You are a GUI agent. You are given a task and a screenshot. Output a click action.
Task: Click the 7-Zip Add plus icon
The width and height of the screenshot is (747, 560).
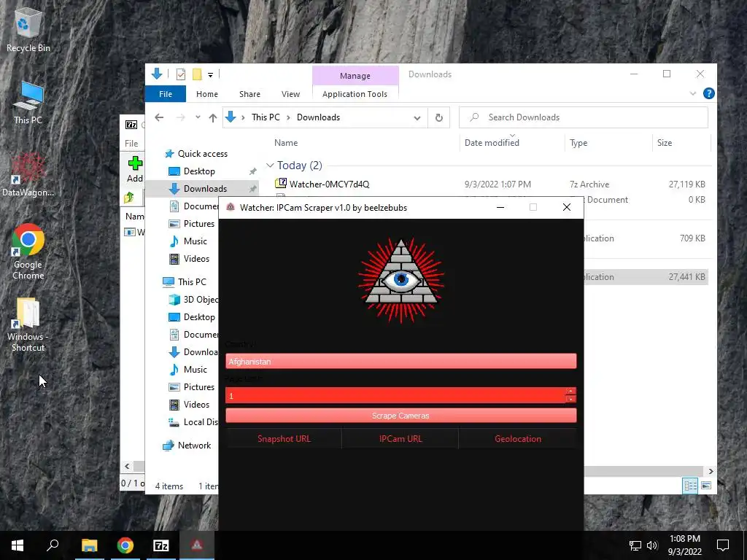pyautogui.click(x=135, y=164)
